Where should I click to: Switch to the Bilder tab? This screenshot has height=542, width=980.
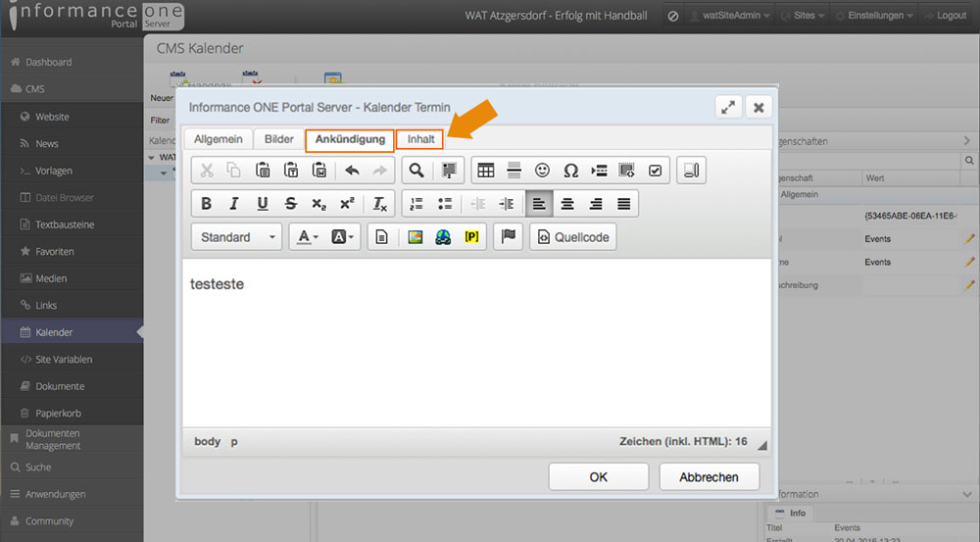pyautogui.click(x=278, y=139)
